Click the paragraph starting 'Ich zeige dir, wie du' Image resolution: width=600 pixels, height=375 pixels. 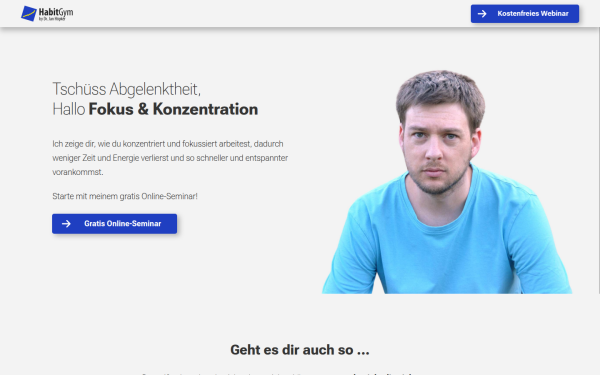(x=170, y=158)
